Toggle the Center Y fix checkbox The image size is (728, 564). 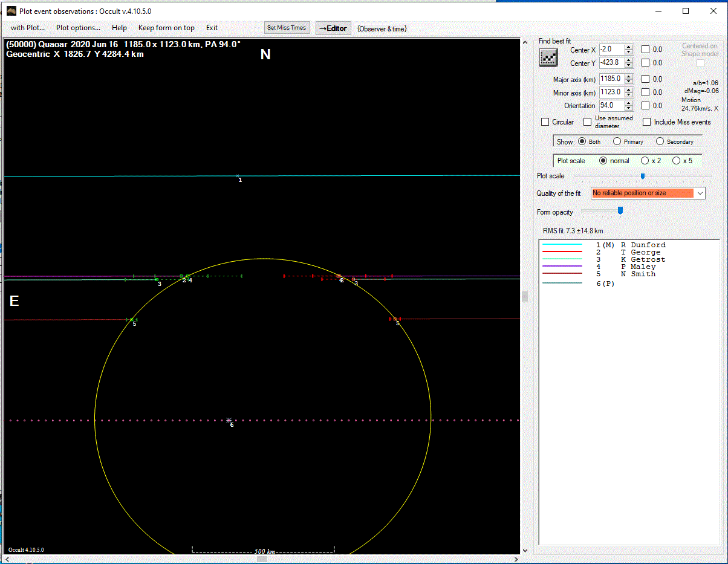[646, 62]
